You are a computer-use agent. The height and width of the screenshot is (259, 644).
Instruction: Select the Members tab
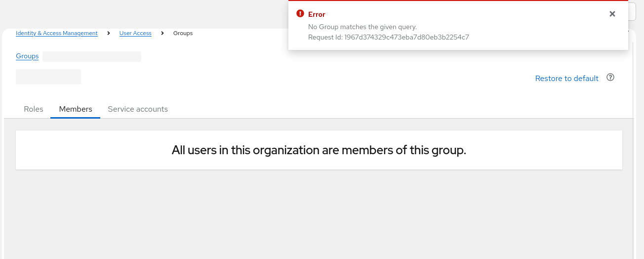76,109
